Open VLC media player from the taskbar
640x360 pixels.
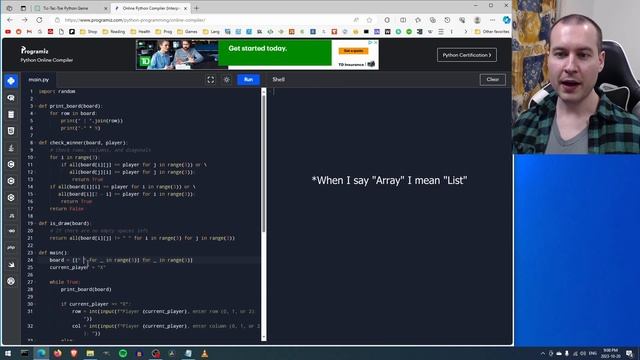(x=204, y=353)
